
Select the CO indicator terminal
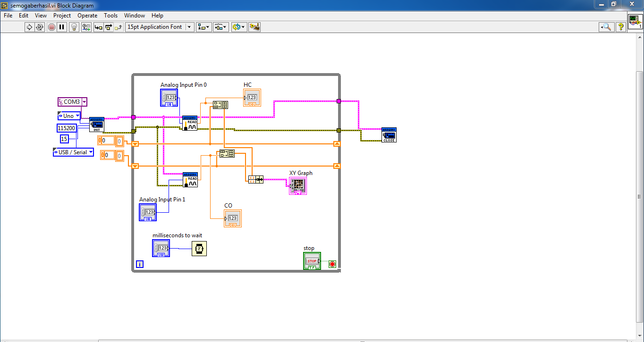[233, 218]
